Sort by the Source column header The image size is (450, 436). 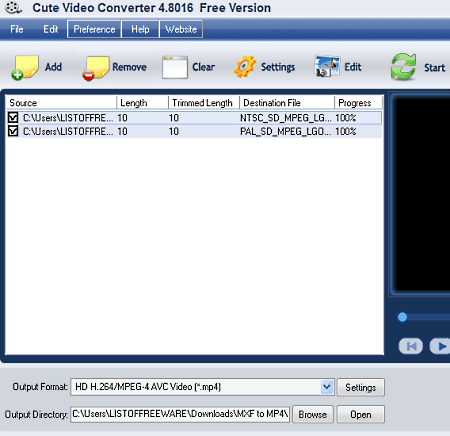(61, 103)
